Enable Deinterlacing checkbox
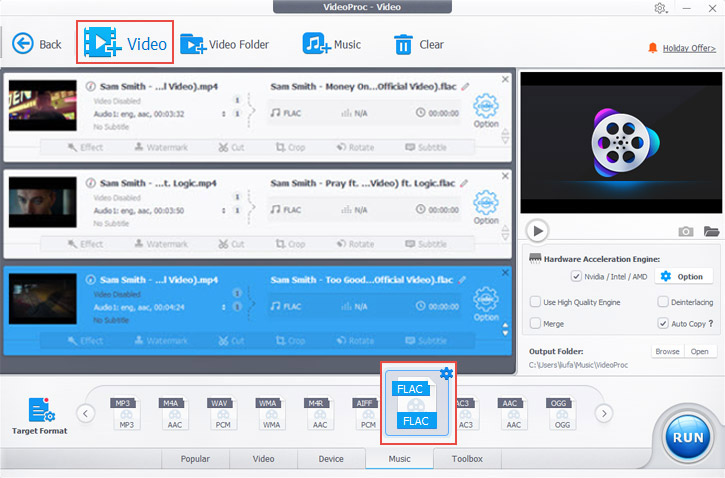Screen dimensions: 725x478 click(x=663, y=302)
